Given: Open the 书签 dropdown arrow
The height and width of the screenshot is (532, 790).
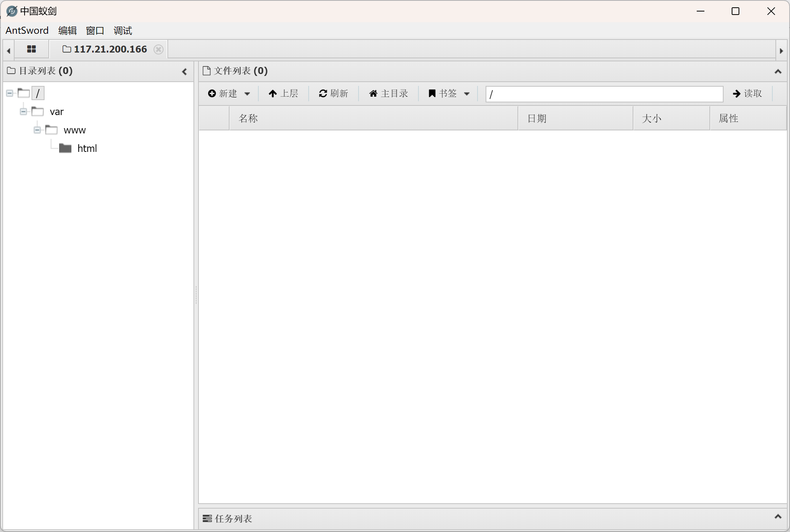Looking at the screenshot, I should [467, 94].
